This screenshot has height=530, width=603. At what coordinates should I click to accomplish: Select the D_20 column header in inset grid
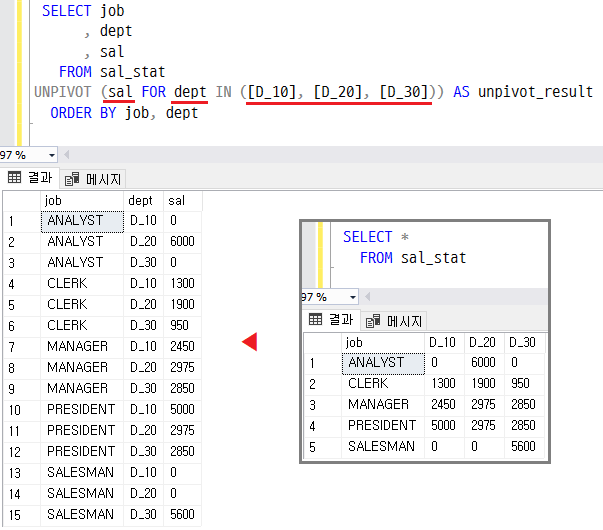click(x=484, y=343)
